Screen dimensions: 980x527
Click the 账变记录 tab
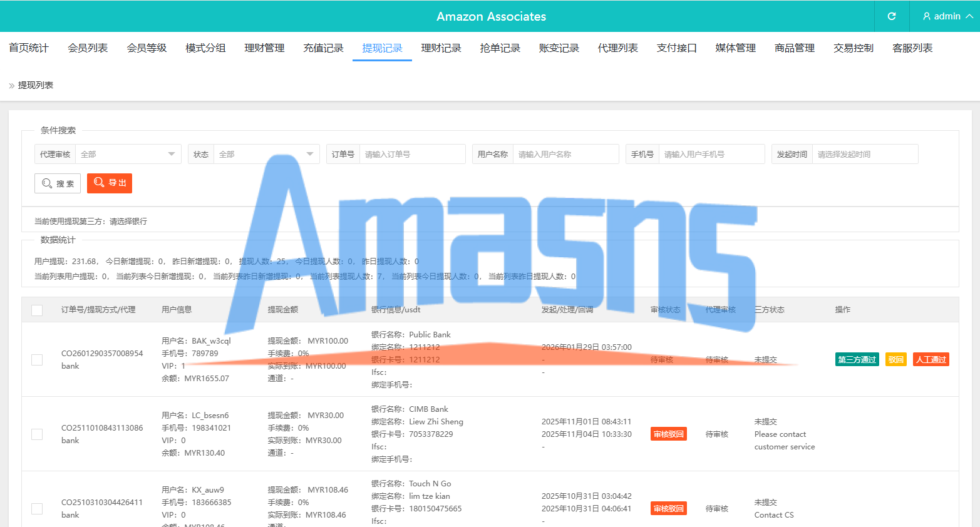559,48
